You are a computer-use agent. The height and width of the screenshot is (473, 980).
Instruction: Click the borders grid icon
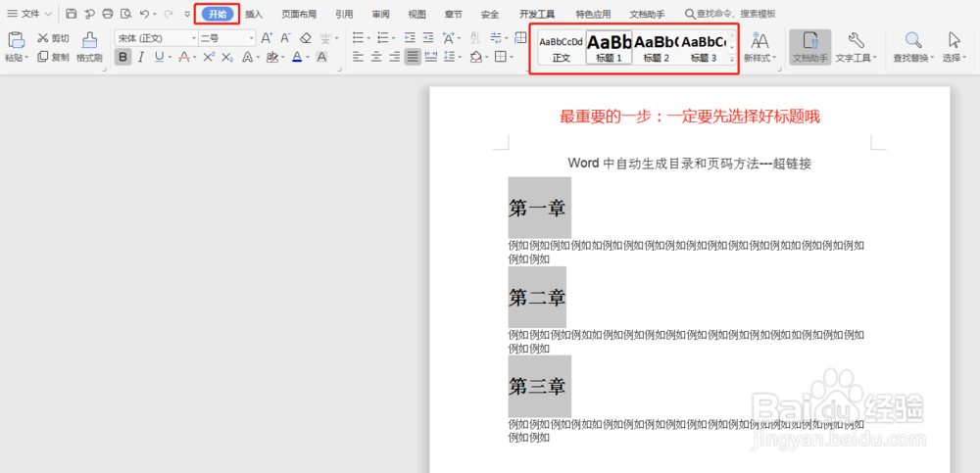click(x=500, y=57)
